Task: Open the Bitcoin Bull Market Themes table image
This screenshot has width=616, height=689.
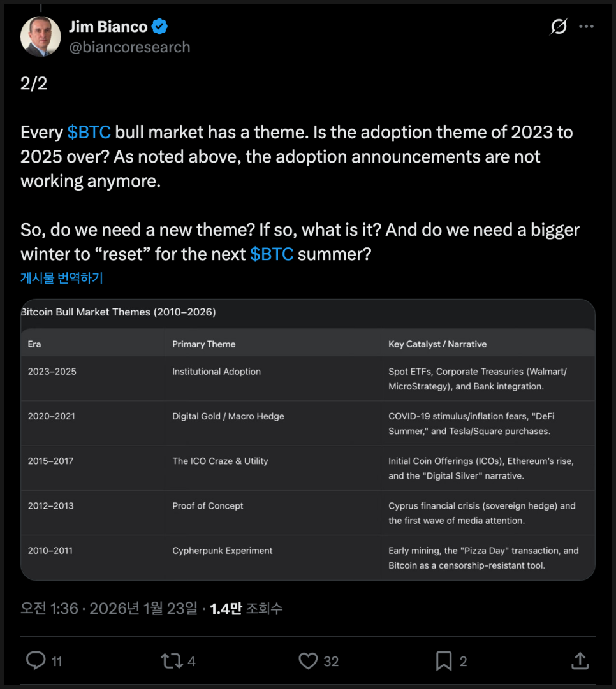Action: pos(307,440)
